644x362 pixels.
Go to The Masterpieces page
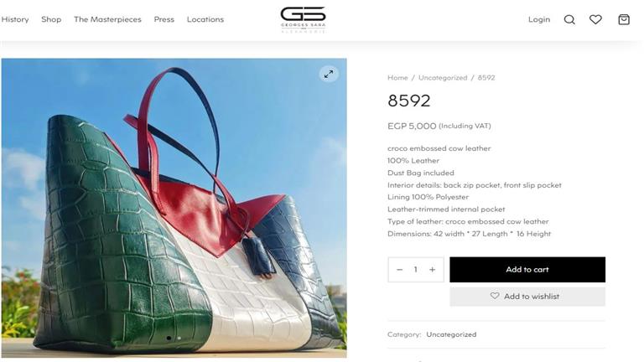pos(107,19)
